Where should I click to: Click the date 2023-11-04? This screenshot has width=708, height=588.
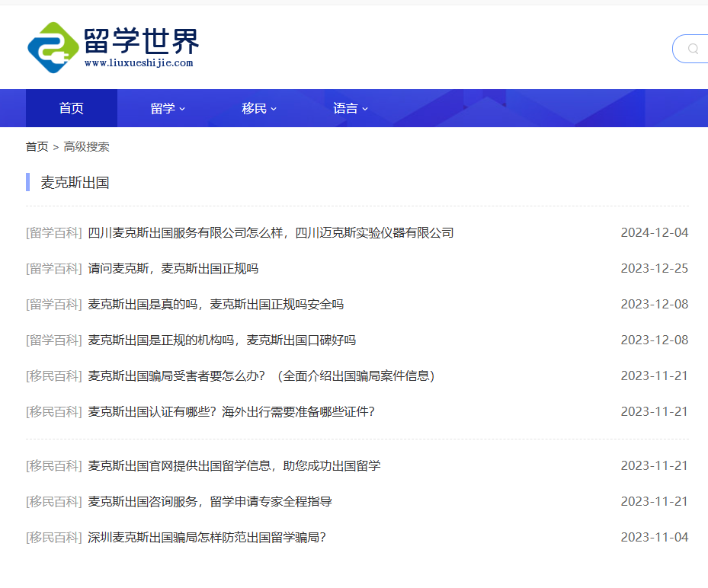[654, 538]
